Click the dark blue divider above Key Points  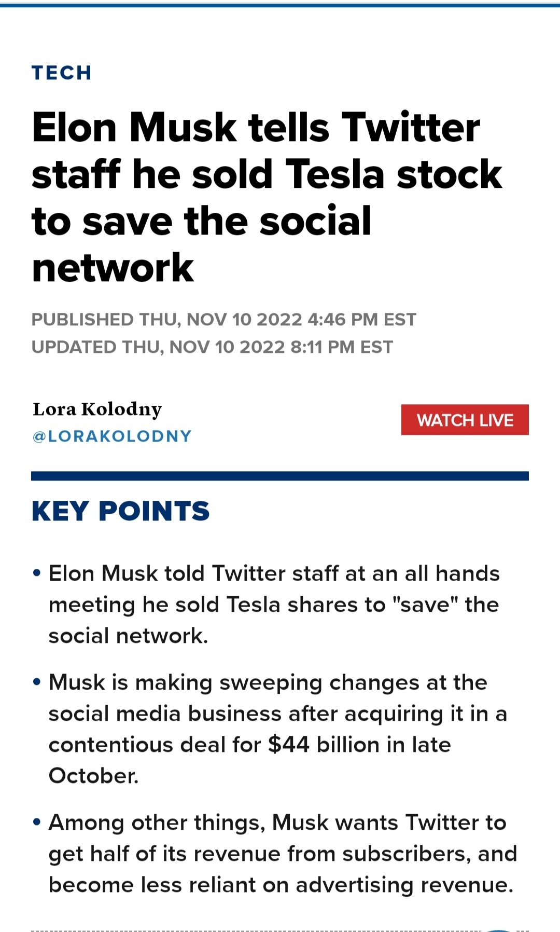[x=280, y=476]
